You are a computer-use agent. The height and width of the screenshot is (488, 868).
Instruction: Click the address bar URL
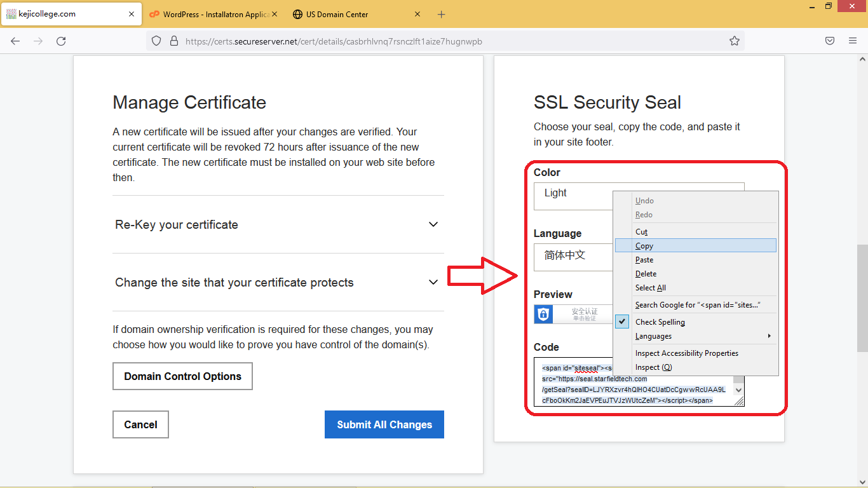pos(334,41)
